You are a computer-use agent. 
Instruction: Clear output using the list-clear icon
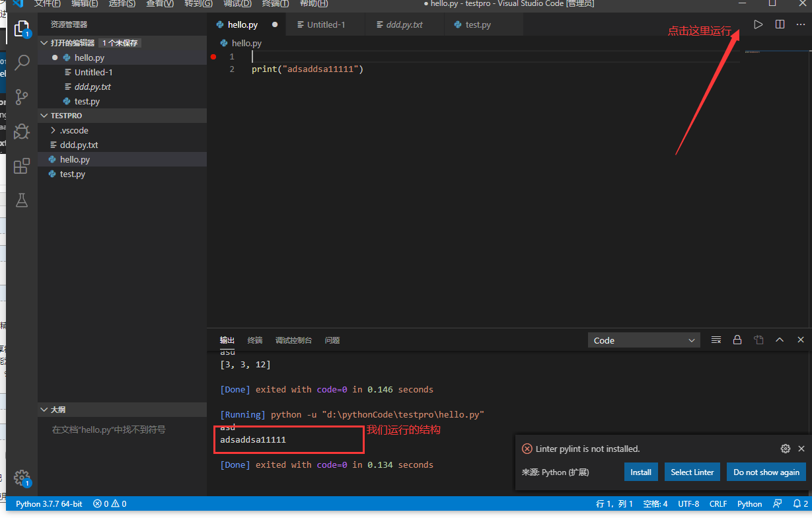pos(716,340)
